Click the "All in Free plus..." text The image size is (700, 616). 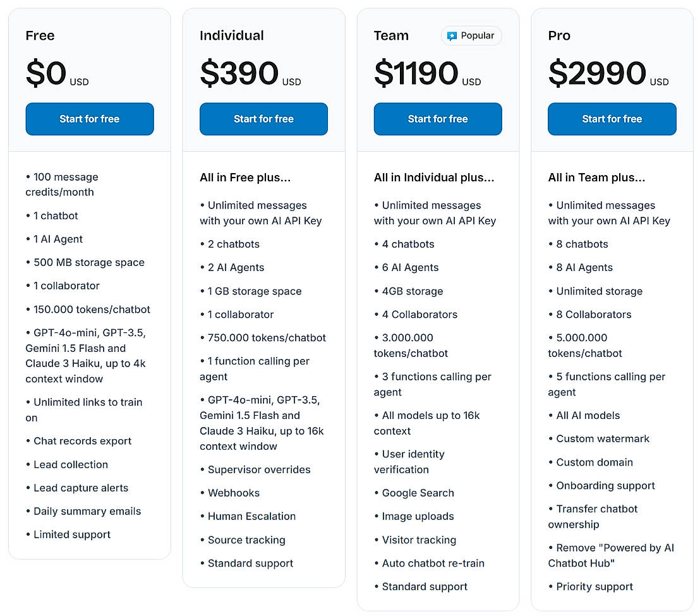[245, 178]
